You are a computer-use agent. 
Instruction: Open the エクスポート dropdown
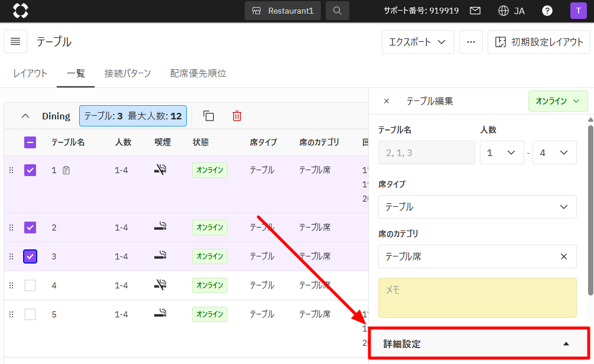[x=417, y=42]
